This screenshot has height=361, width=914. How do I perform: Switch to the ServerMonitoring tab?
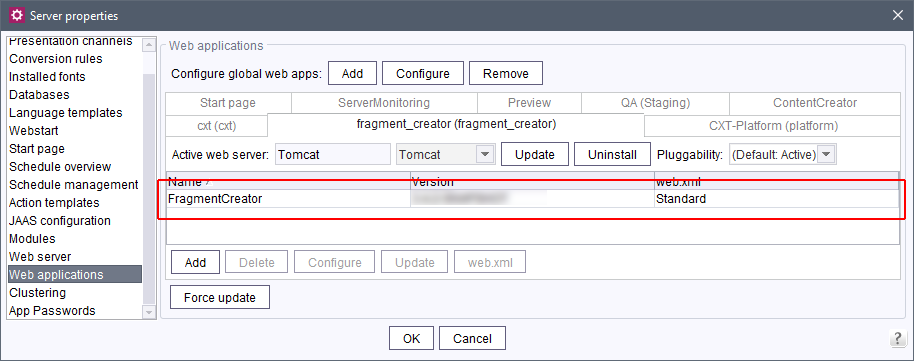click(x=384, y=103)
